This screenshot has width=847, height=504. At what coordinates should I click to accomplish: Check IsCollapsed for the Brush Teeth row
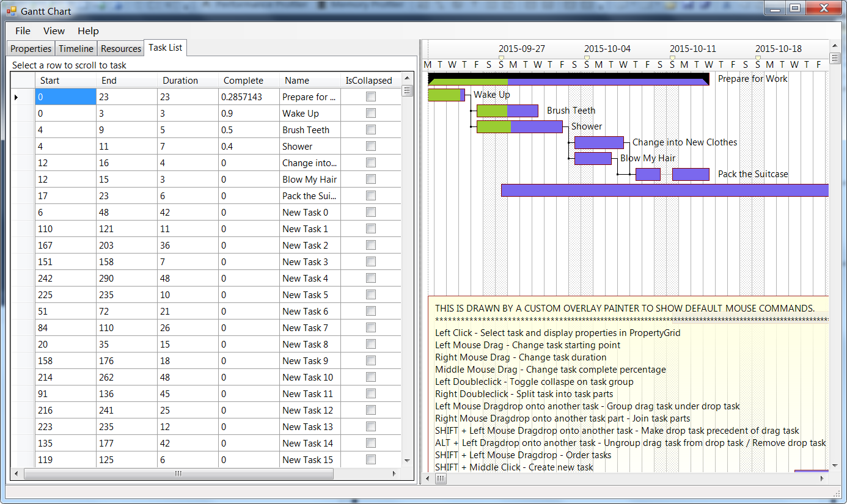point(370,130)
